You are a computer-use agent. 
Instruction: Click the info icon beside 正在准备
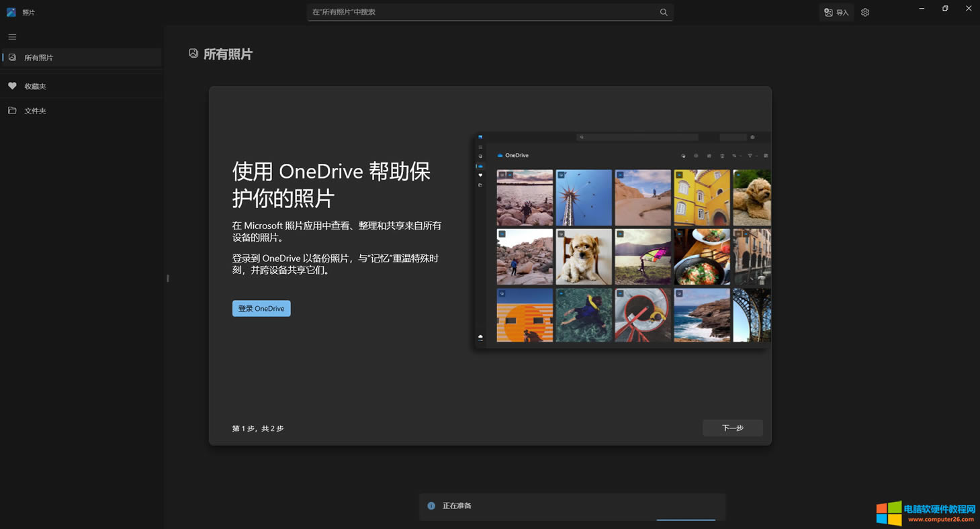(x=431, y=506)
